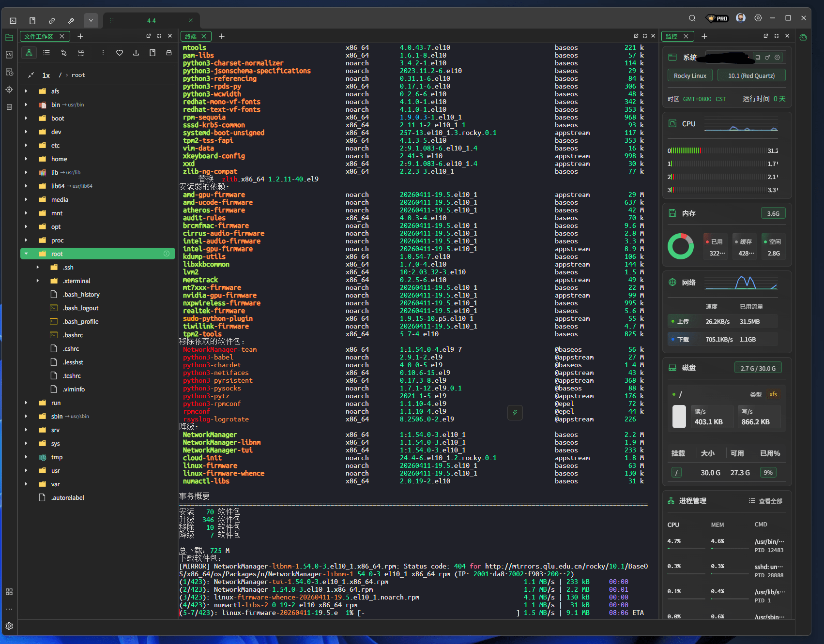Click the link chain icon in title bar
Viewport: 824px width, 644px height.
[52, 20]
